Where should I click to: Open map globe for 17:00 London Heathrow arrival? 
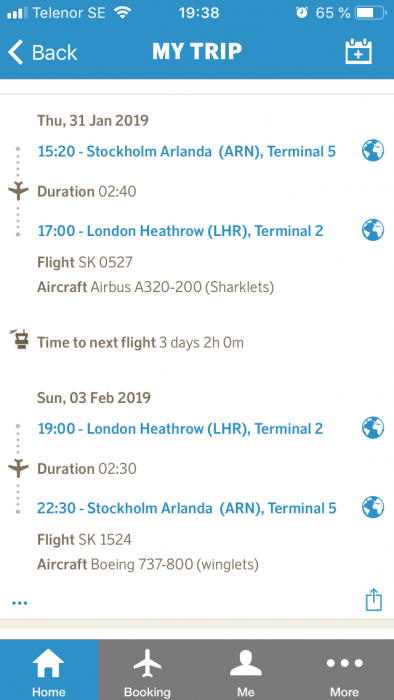coord(373,230)
